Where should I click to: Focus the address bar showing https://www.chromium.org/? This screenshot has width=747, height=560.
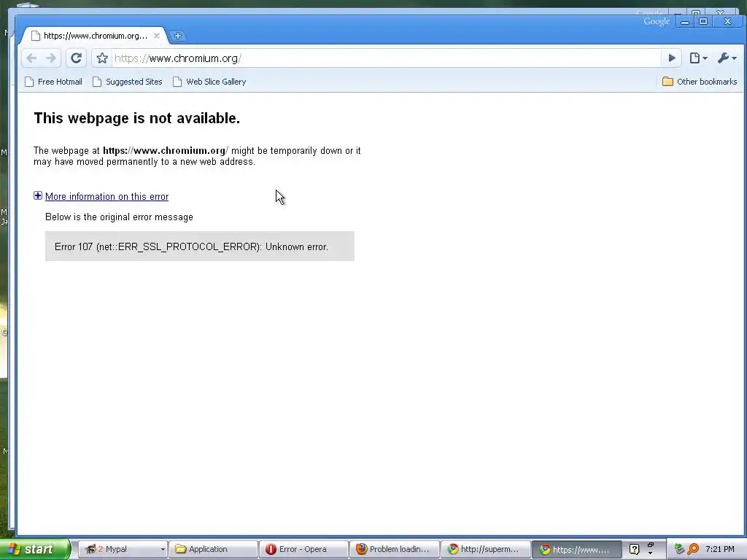pos(386,58)
